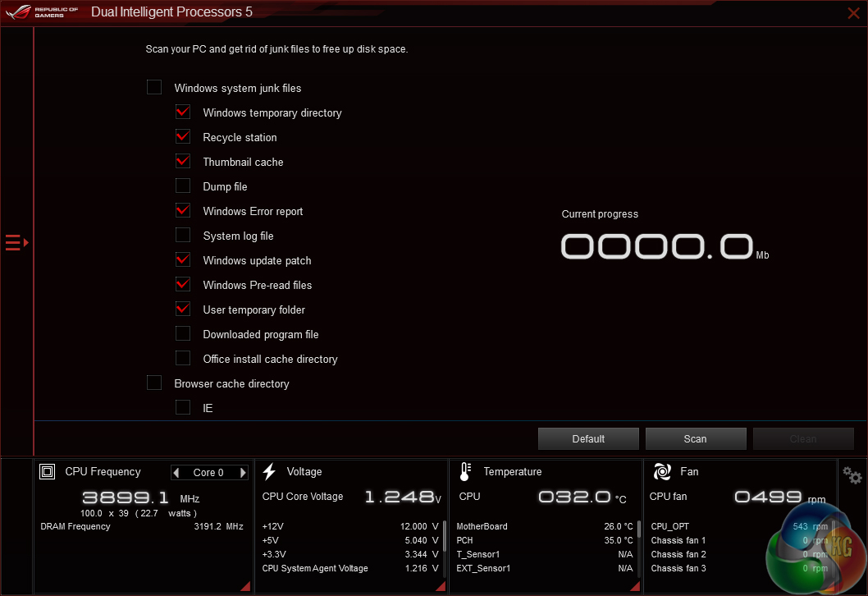Click the Current progress Mb readout
The image size is (868, 596).
click(x=665, y=246)
